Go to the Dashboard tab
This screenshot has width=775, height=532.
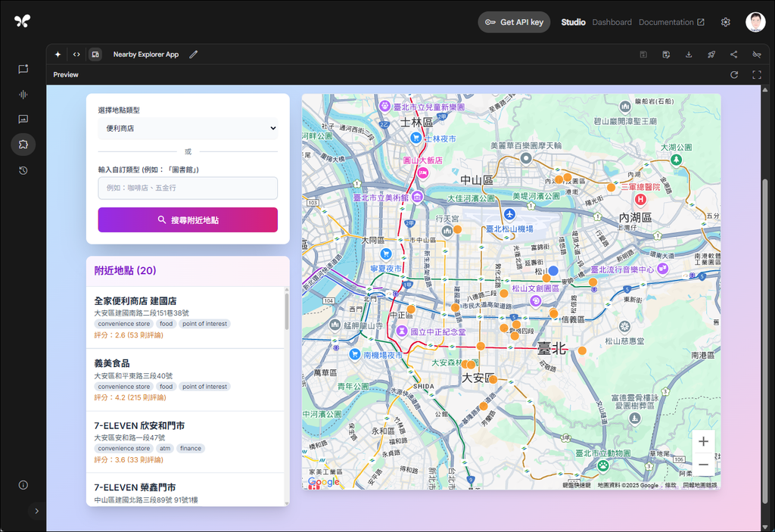612,22
